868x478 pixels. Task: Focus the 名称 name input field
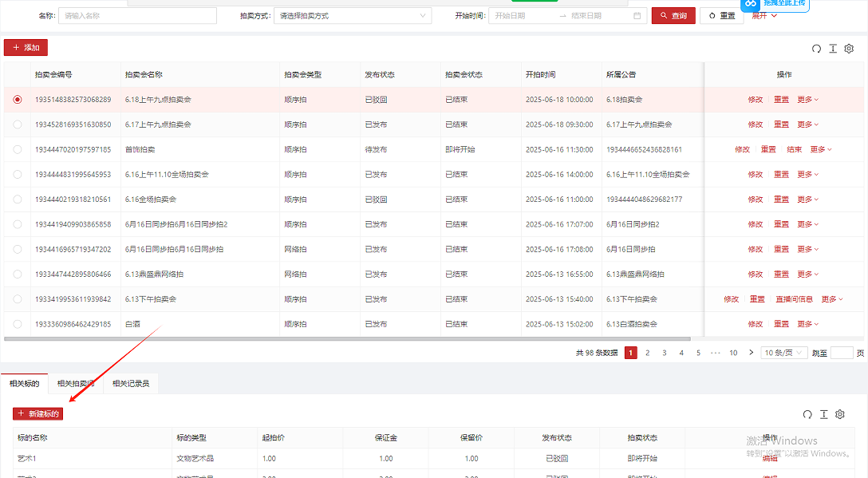(x=137, y=15)
